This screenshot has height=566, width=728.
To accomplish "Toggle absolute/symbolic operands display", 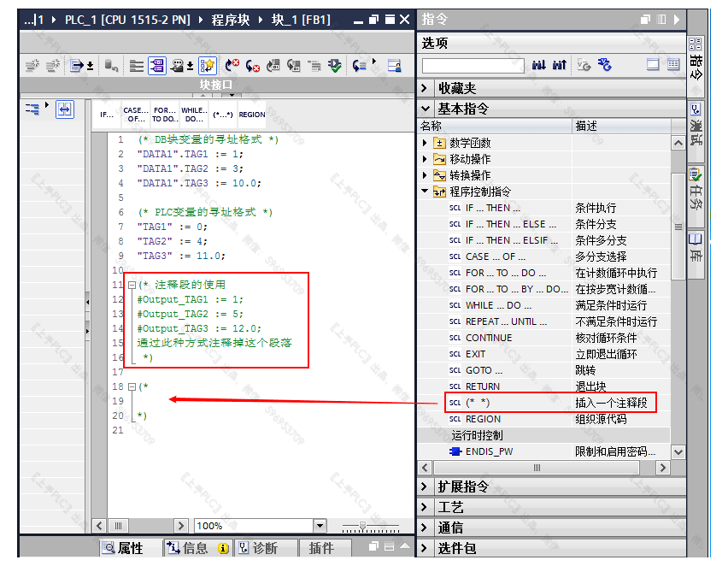I will [x=157, y=66].
